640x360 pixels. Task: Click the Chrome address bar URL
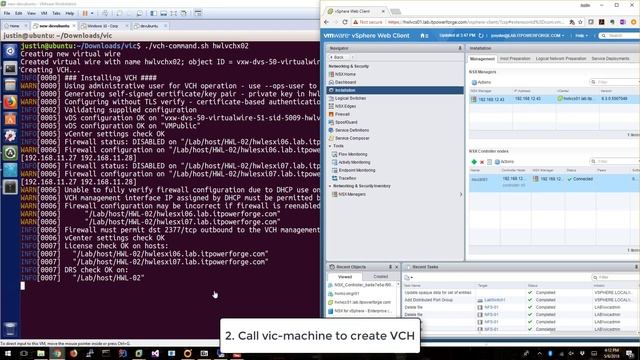476,22
